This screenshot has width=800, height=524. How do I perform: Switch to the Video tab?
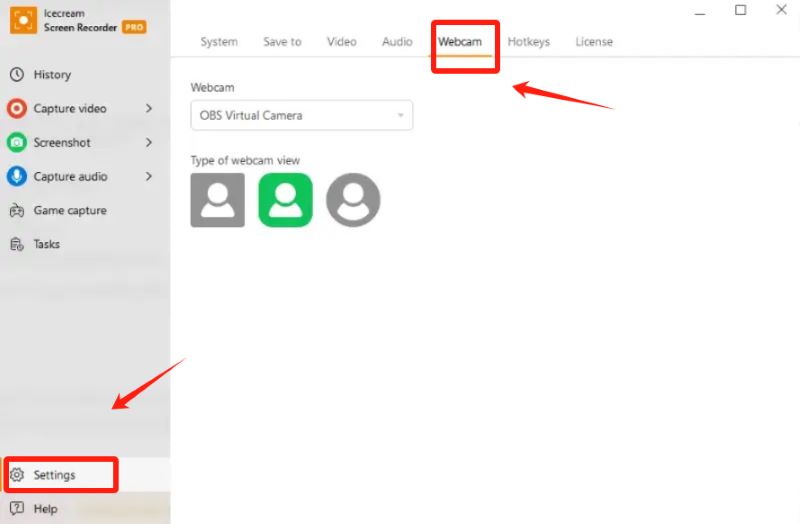tap(341, 42)
